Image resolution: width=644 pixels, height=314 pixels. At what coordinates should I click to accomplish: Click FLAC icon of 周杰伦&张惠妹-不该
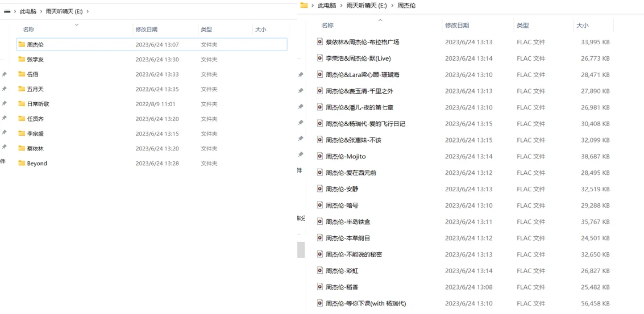click(x=320, y=140)
